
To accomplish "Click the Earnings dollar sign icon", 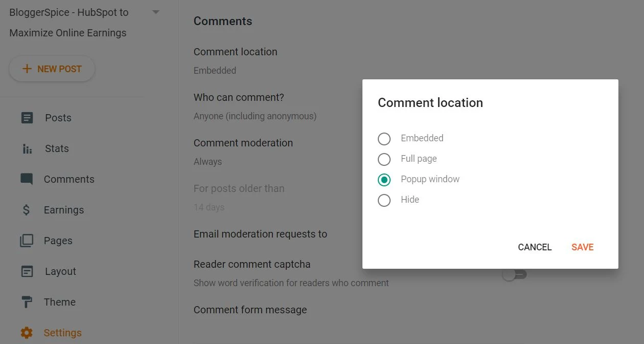I will tap(27, 210).
